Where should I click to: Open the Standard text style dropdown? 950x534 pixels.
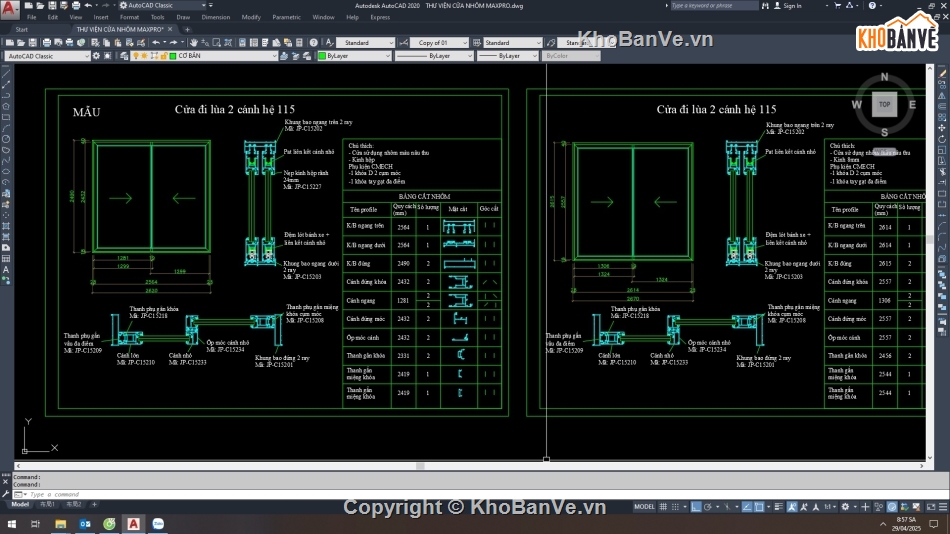tap(365, 43)
